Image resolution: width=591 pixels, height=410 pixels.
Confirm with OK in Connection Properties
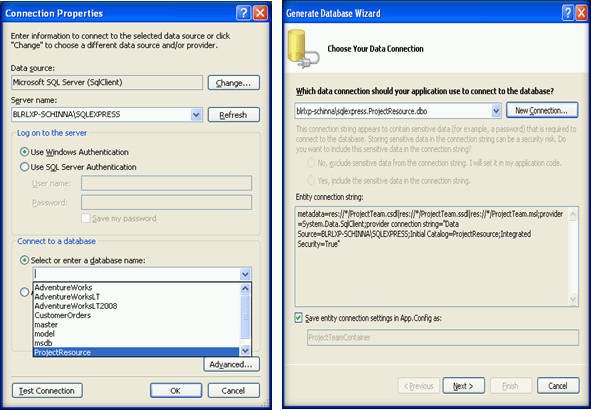(x=176, y=391)
